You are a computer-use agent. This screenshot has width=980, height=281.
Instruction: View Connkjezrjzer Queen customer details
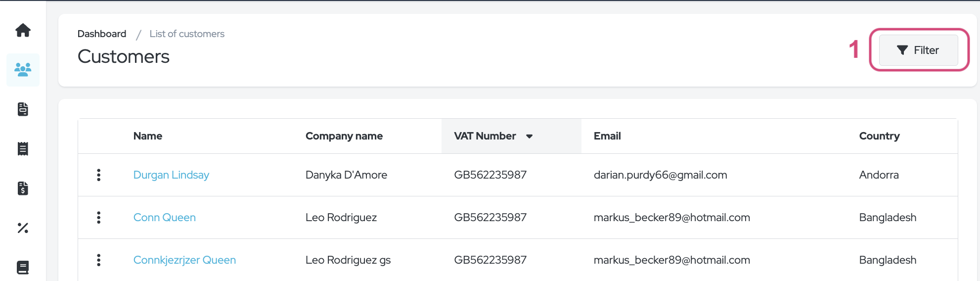pos(184,260)
